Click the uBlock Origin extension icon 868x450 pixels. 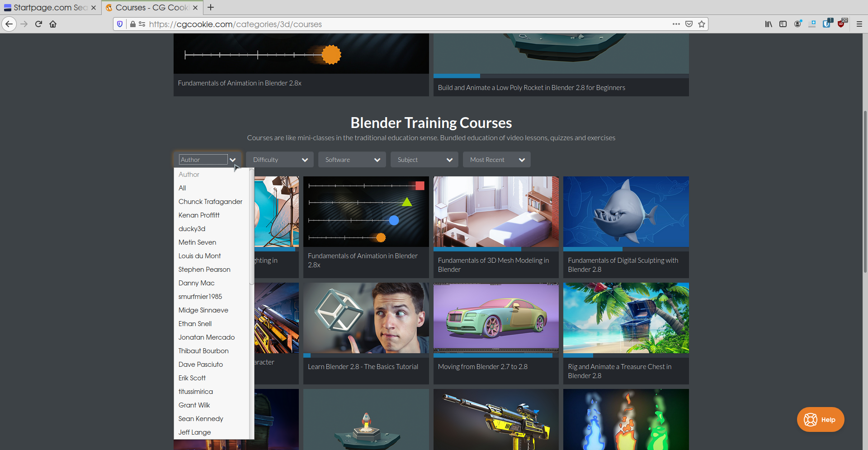point(841,24)
